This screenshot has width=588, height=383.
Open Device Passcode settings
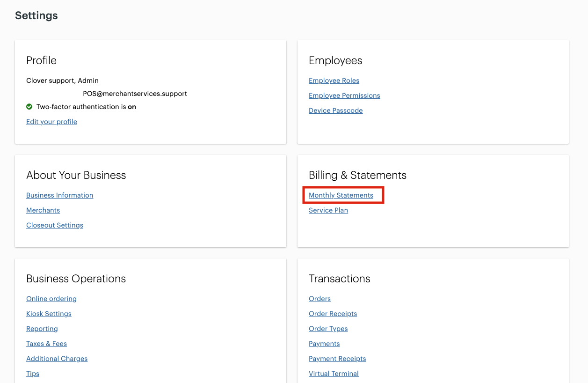coord(336,110)
